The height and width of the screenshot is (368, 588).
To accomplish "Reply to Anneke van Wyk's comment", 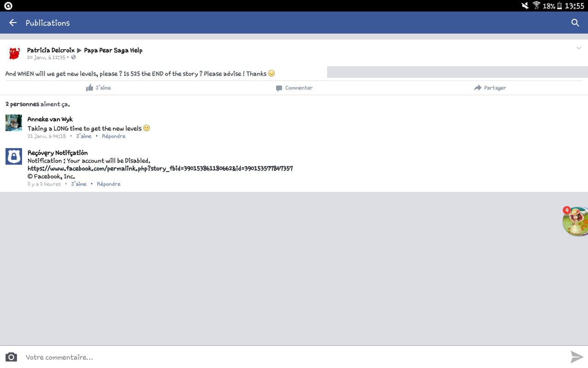I will 113,136.
